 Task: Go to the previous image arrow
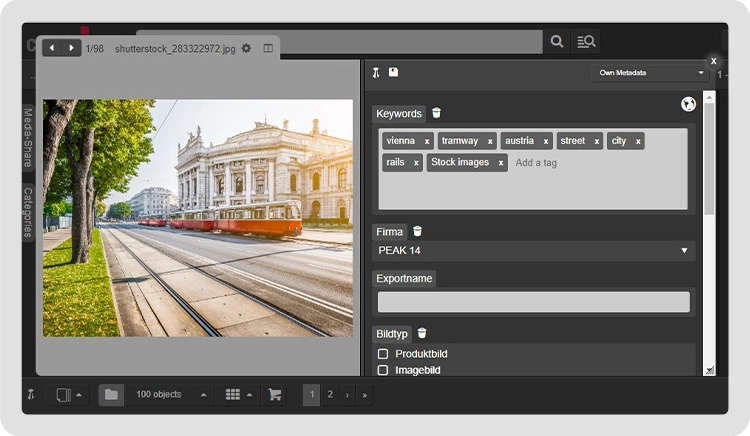52,48
